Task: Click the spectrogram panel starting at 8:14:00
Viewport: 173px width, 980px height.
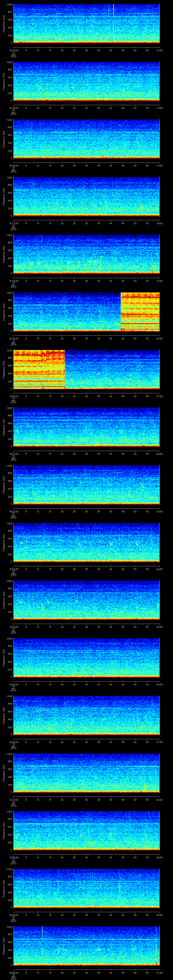Action: click(x=86, y=24)
